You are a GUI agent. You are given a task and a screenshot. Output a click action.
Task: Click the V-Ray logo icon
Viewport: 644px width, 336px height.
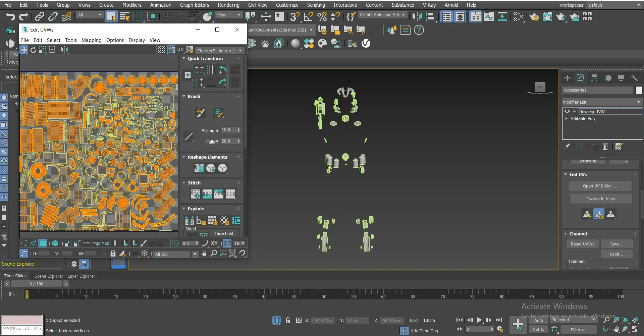(x=366, y=43)
